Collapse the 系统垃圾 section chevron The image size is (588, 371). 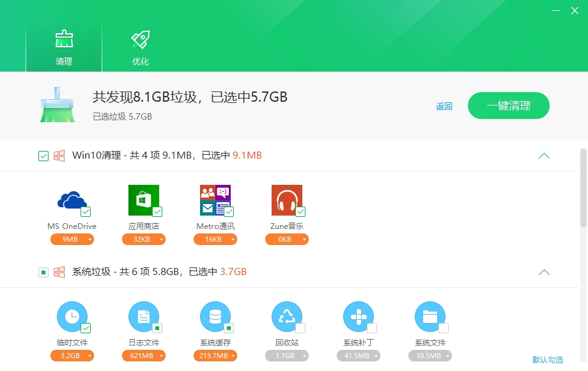[544, 272]
